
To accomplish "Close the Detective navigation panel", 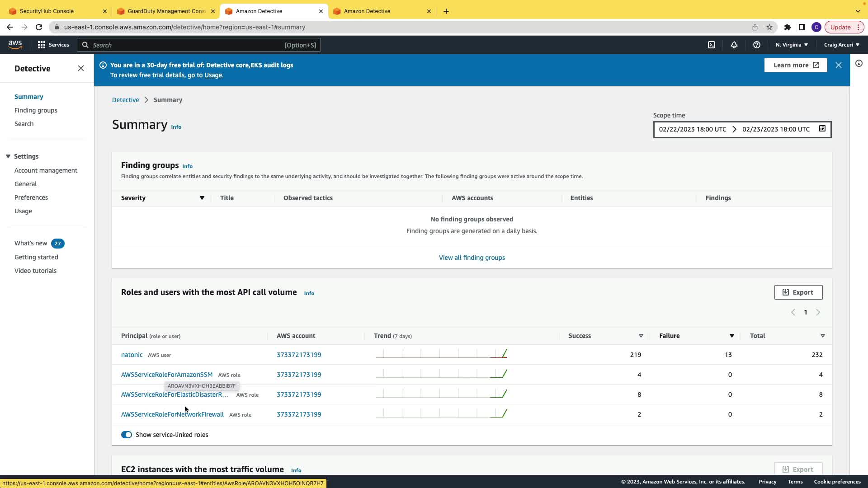I will (81, 68).
